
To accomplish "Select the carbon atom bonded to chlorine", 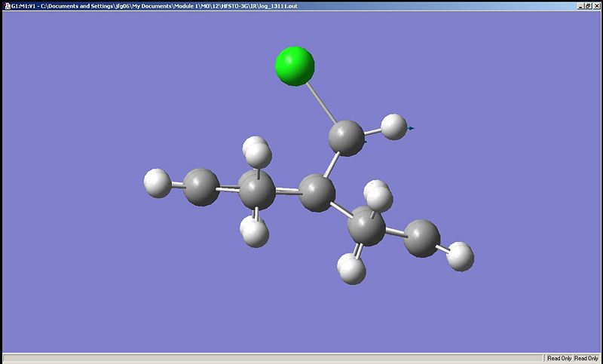I will point(347,139).
